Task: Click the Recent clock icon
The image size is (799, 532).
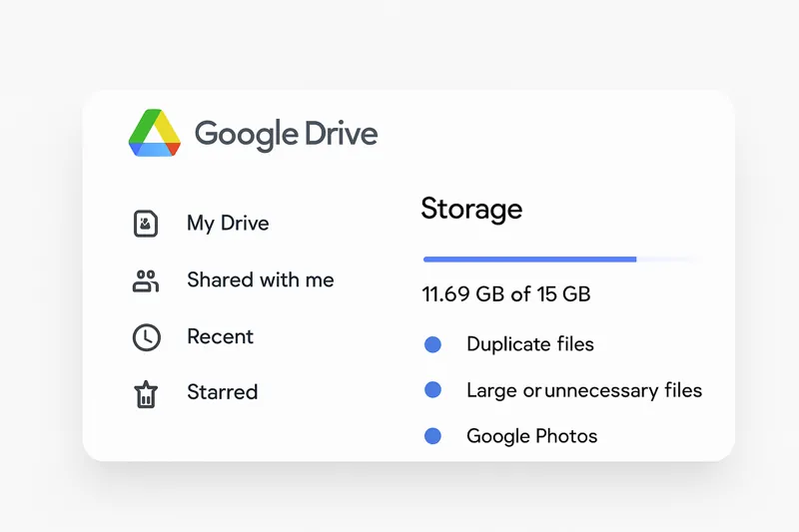Action: (x=146, y=337)
